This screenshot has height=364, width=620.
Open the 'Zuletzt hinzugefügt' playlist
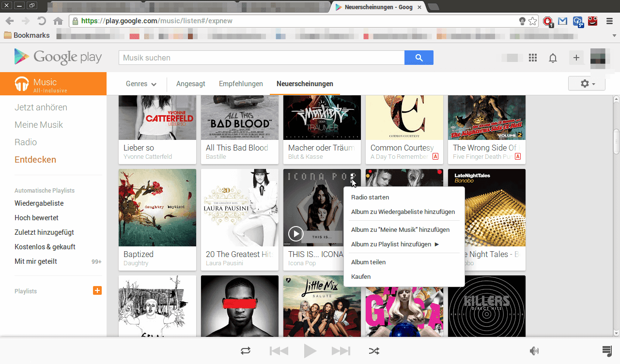44,232
